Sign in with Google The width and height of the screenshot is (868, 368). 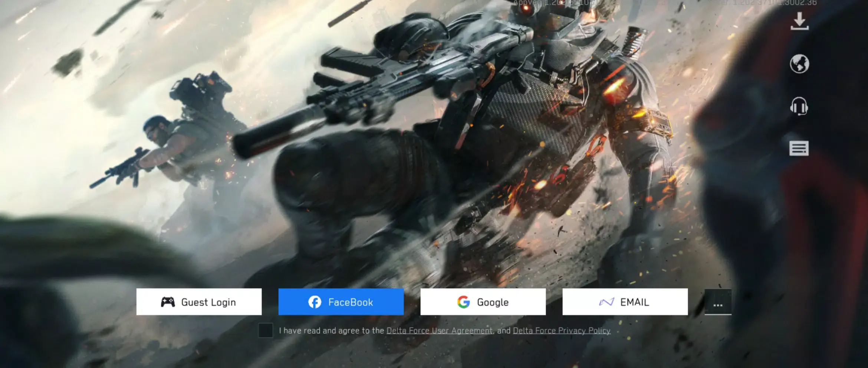(482, 302)
